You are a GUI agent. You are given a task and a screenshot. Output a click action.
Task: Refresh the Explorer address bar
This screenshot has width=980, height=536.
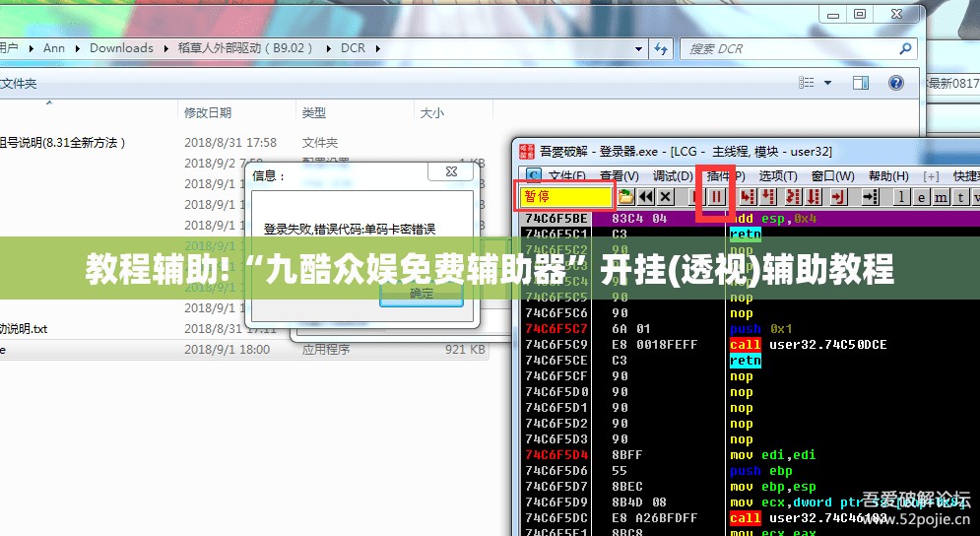click(x=661, y=49)
